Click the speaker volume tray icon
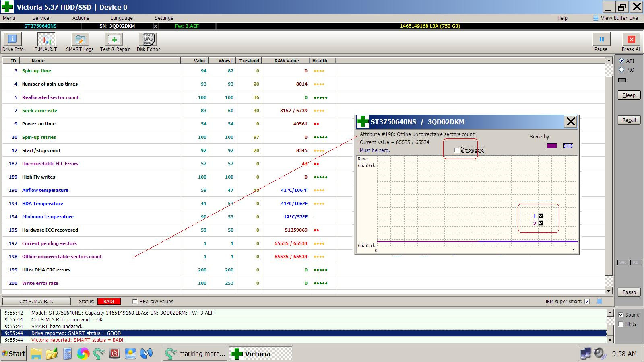The width and height of the screenshot is (644, 362). pyautogui.click(x=600, y=354)
